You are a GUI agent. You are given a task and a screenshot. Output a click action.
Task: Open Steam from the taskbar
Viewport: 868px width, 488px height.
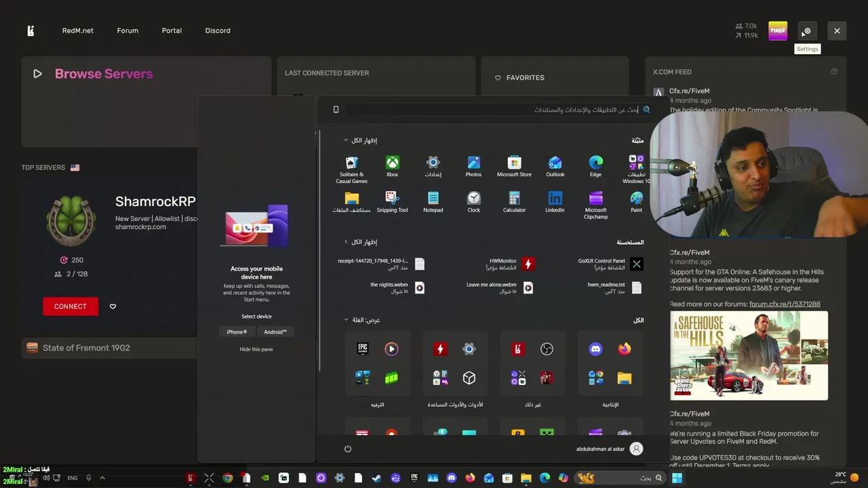[376, 478]
